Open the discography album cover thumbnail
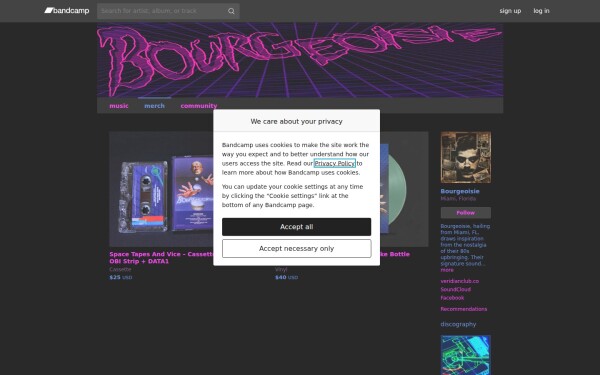Viewport: 600px width, 375px height. click(x=465, y=355)
